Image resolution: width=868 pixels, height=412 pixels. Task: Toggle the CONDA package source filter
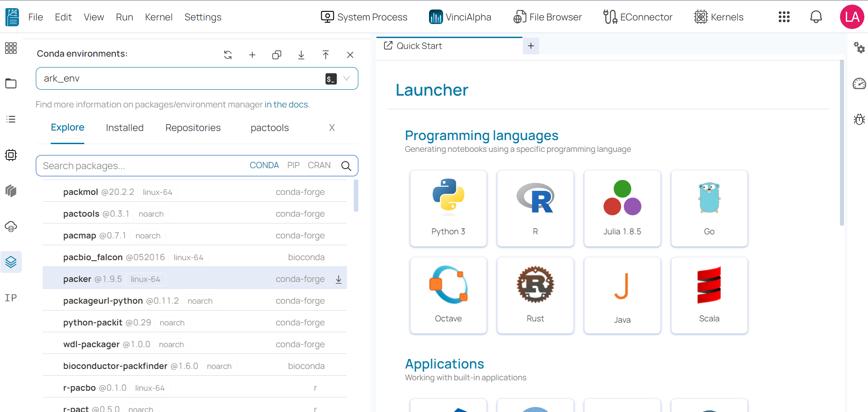[264, 165]
